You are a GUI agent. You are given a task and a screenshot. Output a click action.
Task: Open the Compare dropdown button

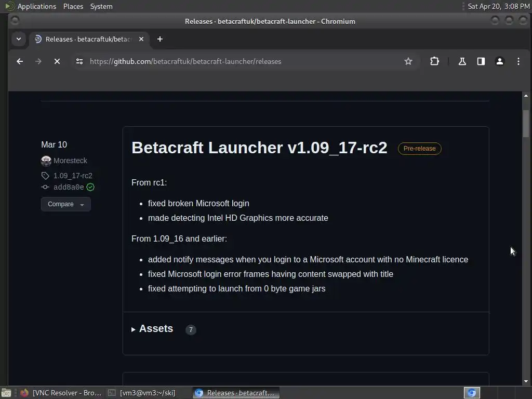coord(66,204)
